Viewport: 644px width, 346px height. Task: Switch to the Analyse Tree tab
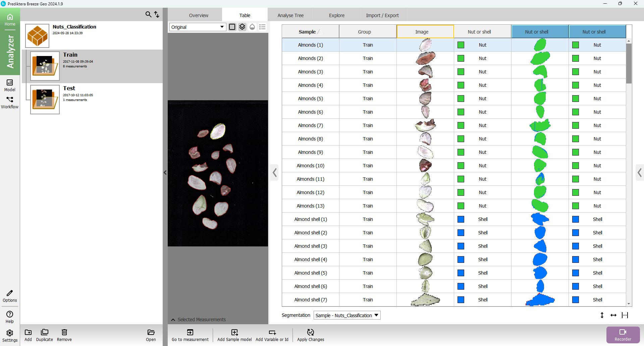(x=290, y=15)
